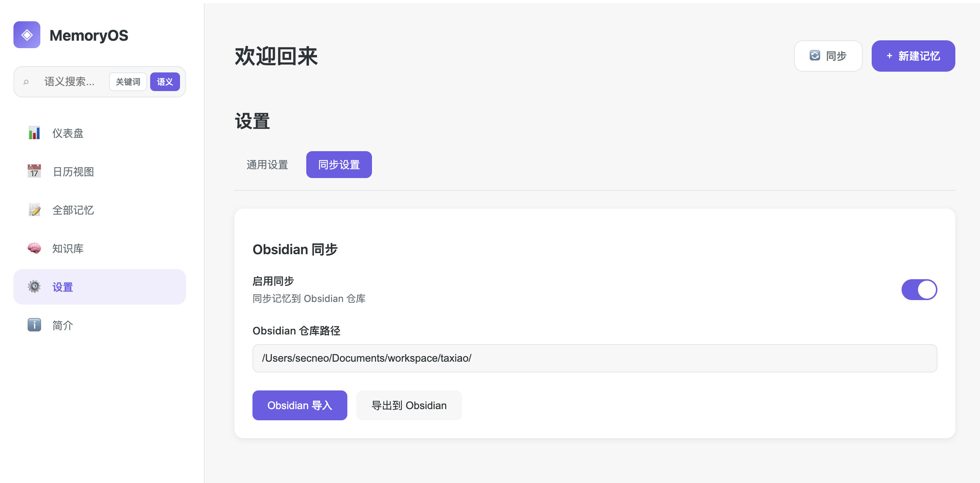Click the 新建记忆 button

(913, 56)
